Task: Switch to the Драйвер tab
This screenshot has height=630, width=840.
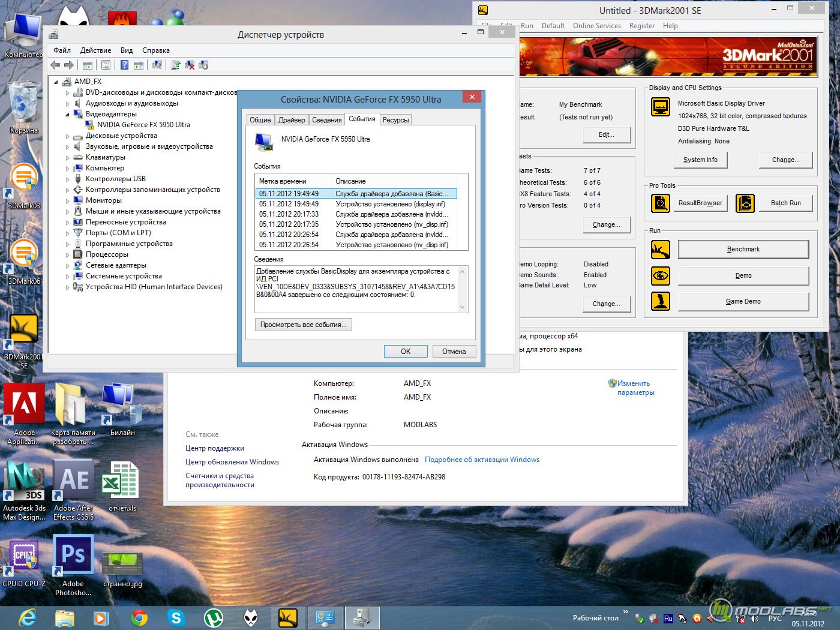Action: click(292, 120)
